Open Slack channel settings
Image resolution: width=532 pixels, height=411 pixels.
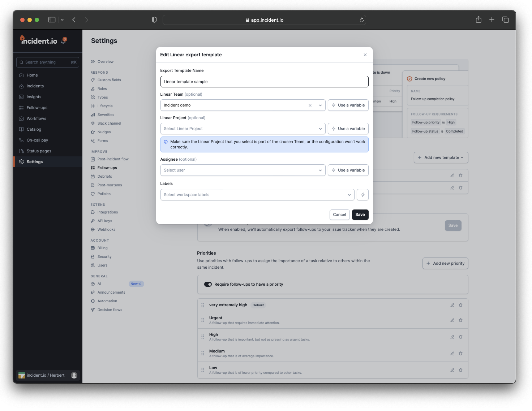(x=109, y=124)
